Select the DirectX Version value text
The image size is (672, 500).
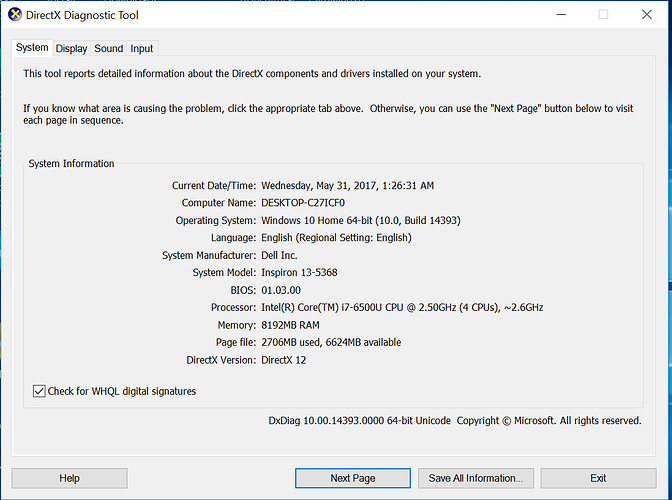(x=284, y=360)
